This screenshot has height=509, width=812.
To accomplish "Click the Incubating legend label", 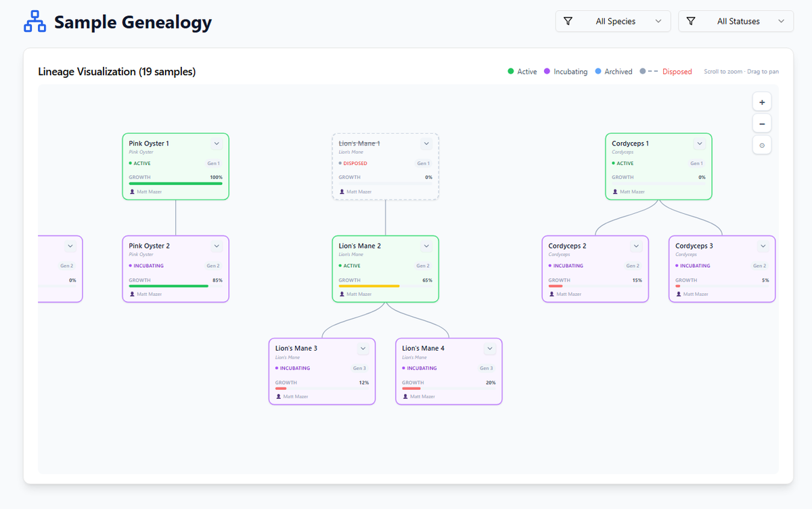I will (570, 72).
